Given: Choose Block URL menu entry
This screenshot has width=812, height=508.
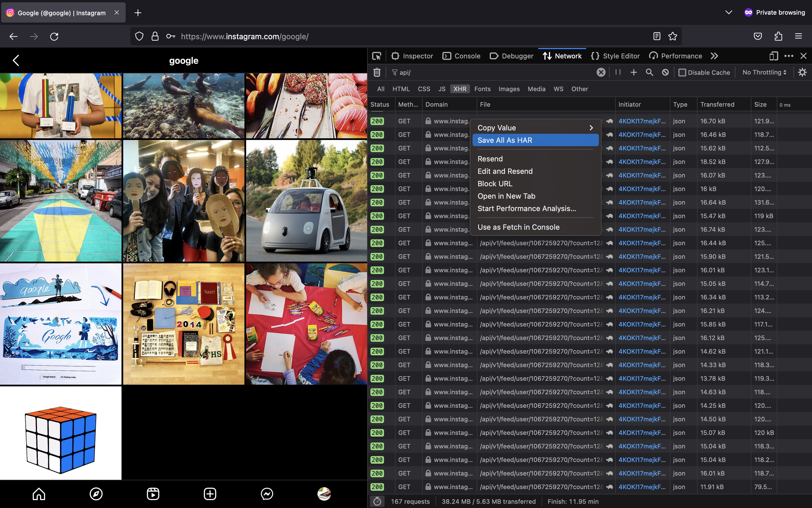Looking at the screenshot, I should tap(535, 184).
